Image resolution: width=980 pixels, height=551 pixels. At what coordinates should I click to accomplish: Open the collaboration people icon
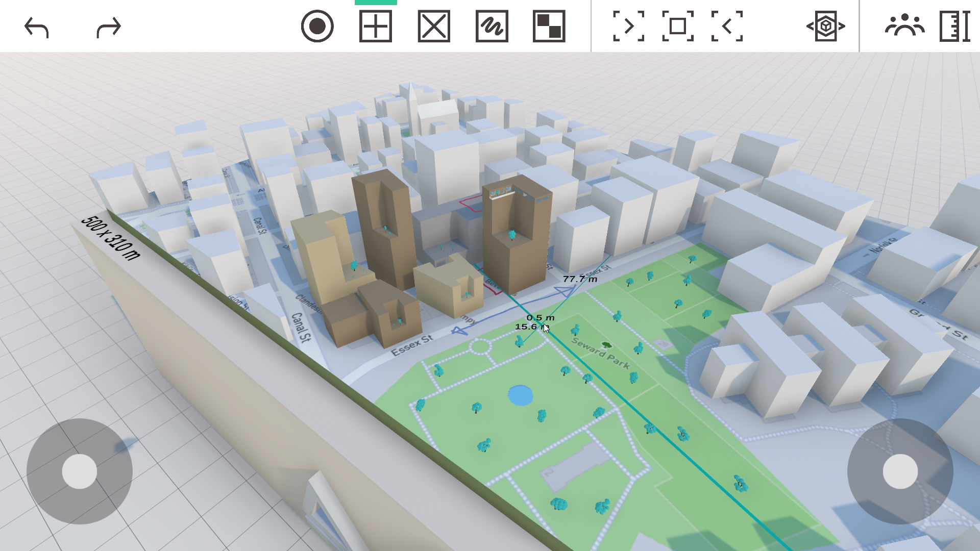coord(904,26)
